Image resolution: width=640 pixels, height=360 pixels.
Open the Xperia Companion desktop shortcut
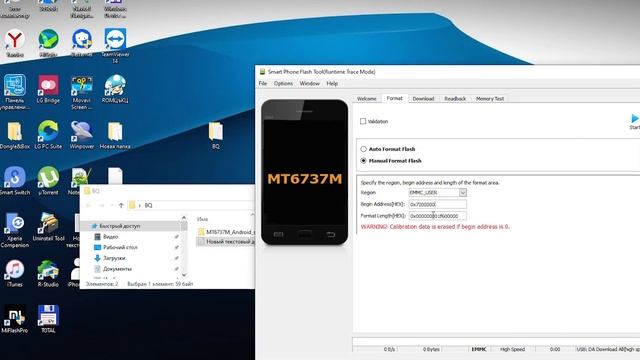pos(15,231)
